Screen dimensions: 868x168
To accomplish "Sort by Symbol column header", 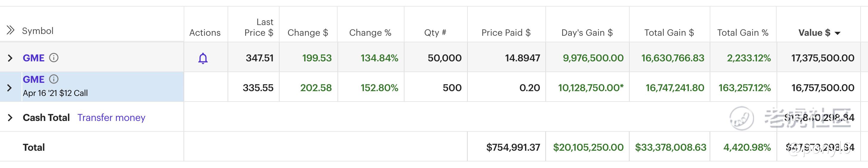I will (38, 31).
